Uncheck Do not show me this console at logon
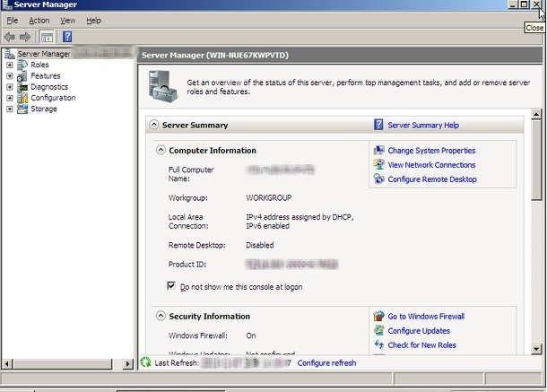Screen dimensions: 547x392 171,286
